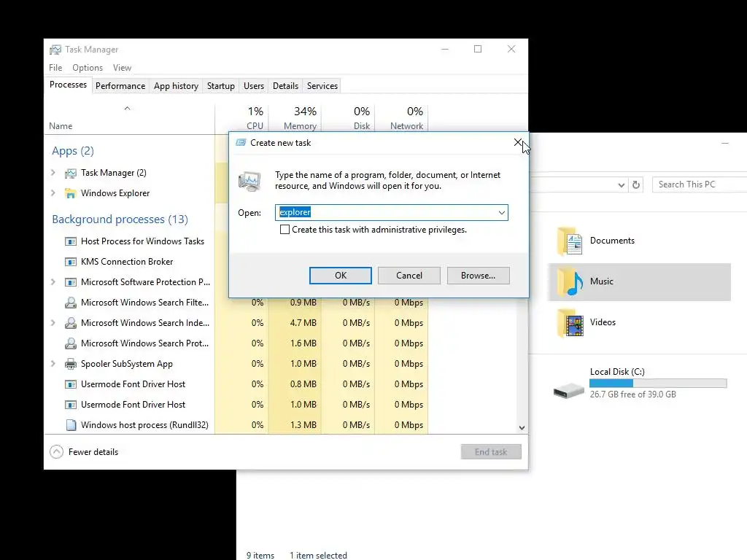Close the Create new task dialog

[x=518, y=142]
